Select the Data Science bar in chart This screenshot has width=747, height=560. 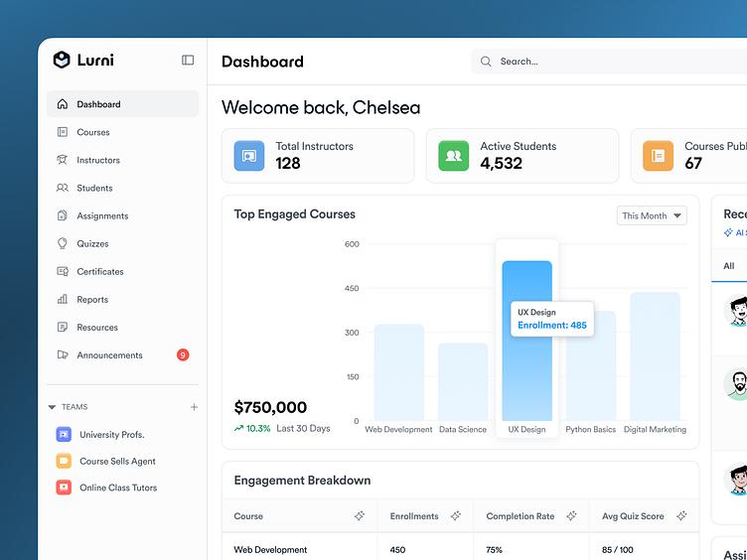pyautogui.click(x=463, y=382)
